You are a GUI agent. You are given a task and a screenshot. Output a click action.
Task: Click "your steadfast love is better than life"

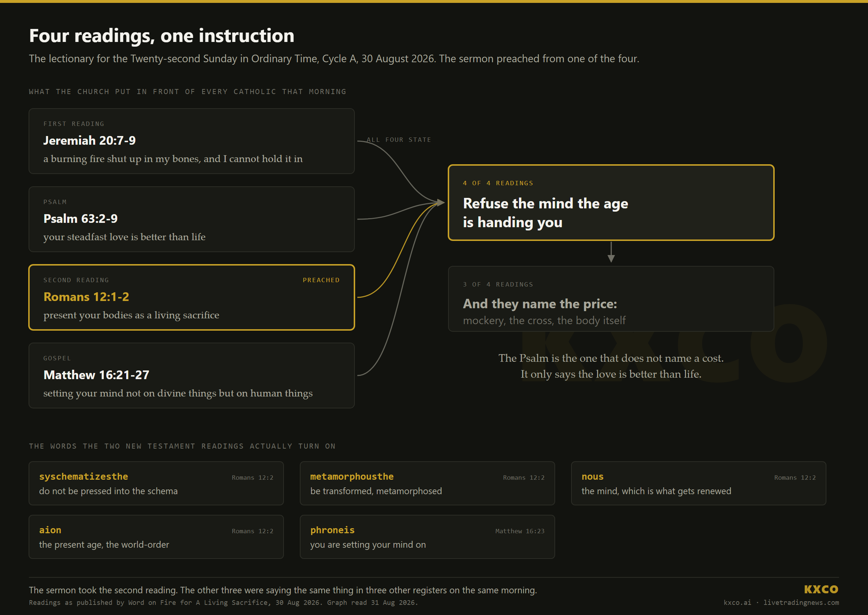pyautogui.click(x=124, y=237)
